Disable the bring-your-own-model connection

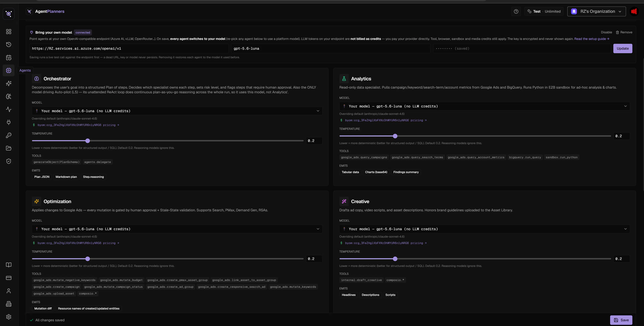(x=606, y=32)
